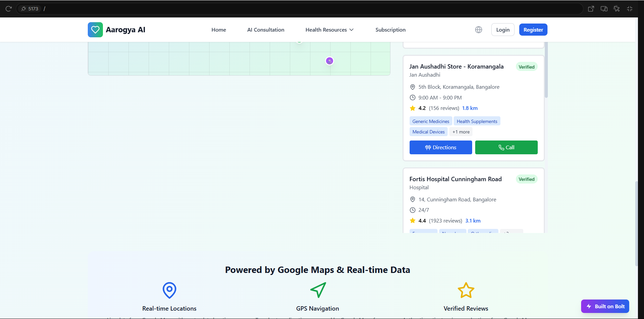This screenshot has width=644, height=319.
Task: Click the facility list scrollbar
Action: [x=546, y=70]
